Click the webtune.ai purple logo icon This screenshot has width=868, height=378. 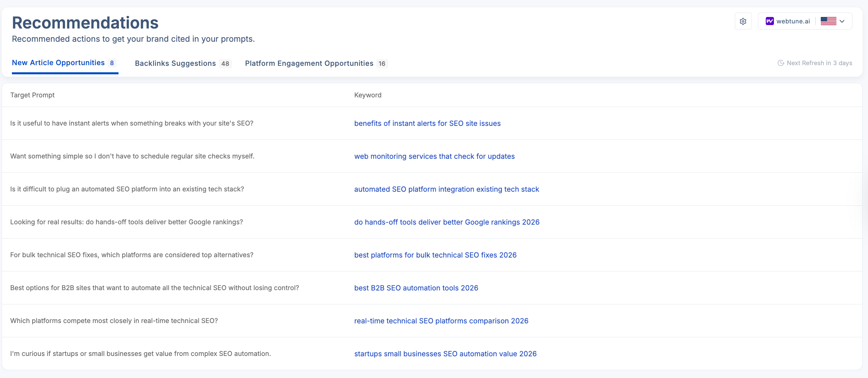click(x=770, y=21)
